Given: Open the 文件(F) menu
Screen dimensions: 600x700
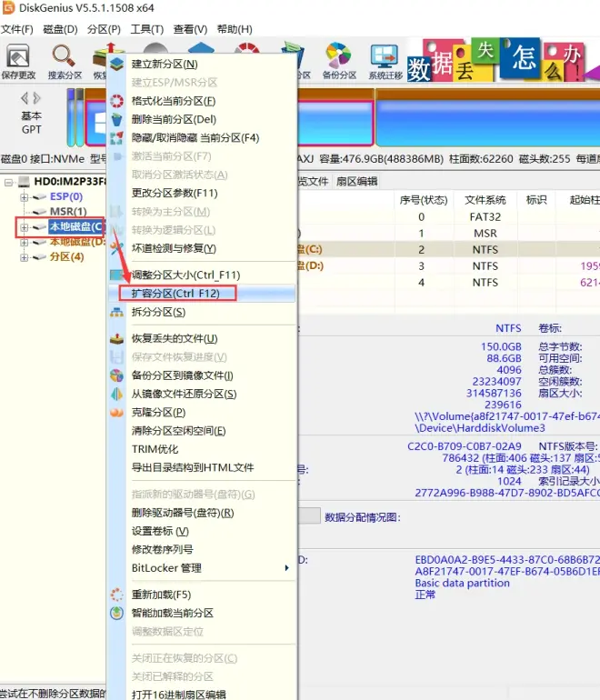Looking at the screenshot, I should 17,29.
